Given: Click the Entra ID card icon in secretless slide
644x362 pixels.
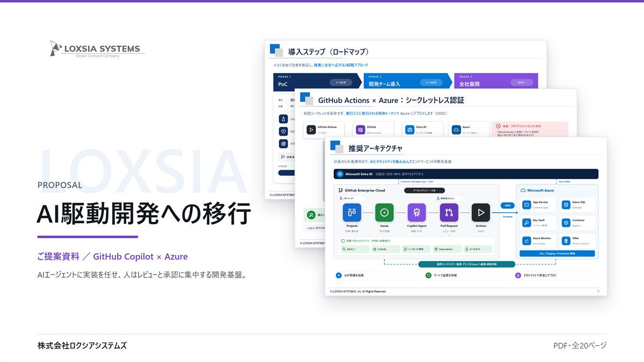Looking at the screenshot, I should (x=409, y=130).
